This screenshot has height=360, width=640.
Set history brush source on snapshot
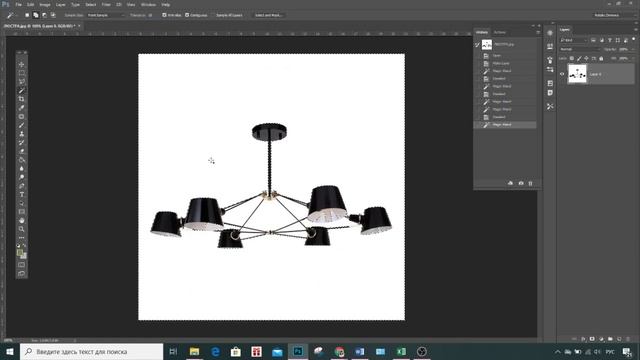pyautogui.click(x=477, y=44)
